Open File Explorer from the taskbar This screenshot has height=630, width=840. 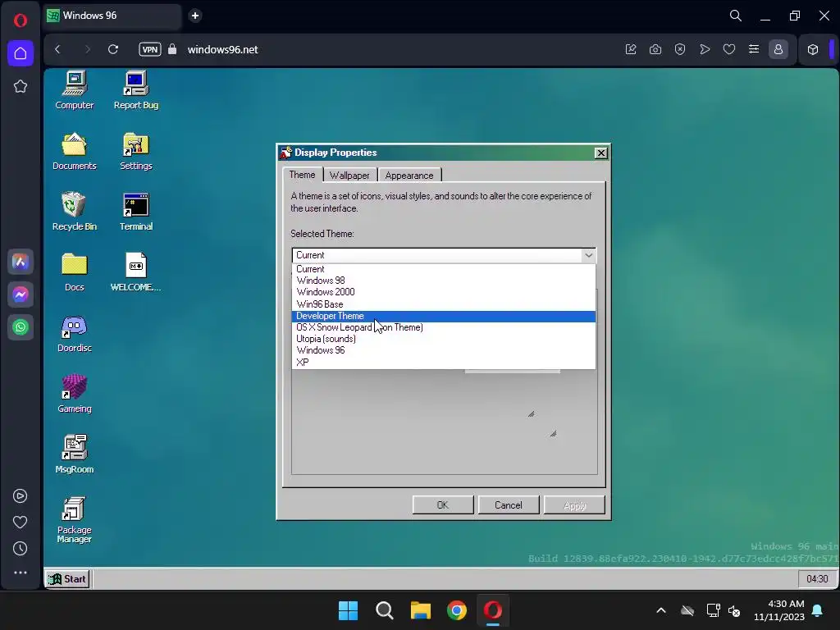pyautogui.click(x=421, y=610)
